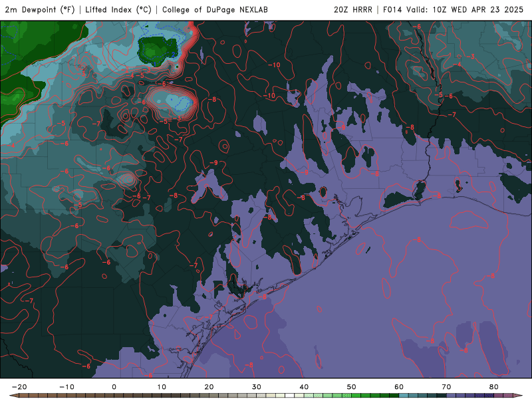Screen dimensions: 532x399
Task: Click the 30 tick label on color scale
Action: pyautogui.click(x=257, y=387)
